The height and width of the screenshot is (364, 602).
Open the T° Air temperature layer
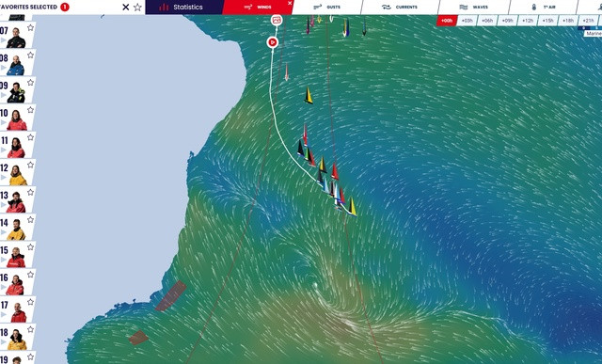544,7
